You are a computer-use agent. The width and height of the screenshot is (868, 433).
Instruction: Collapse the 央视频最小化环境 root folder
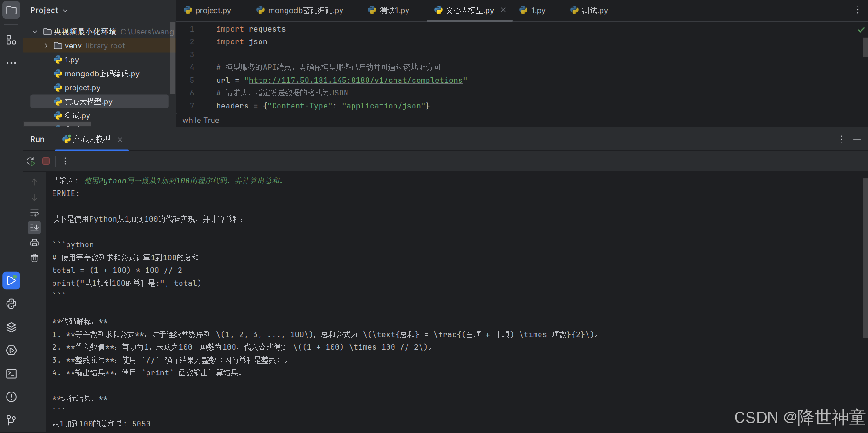pyautogui.click(x=35, y=32)
